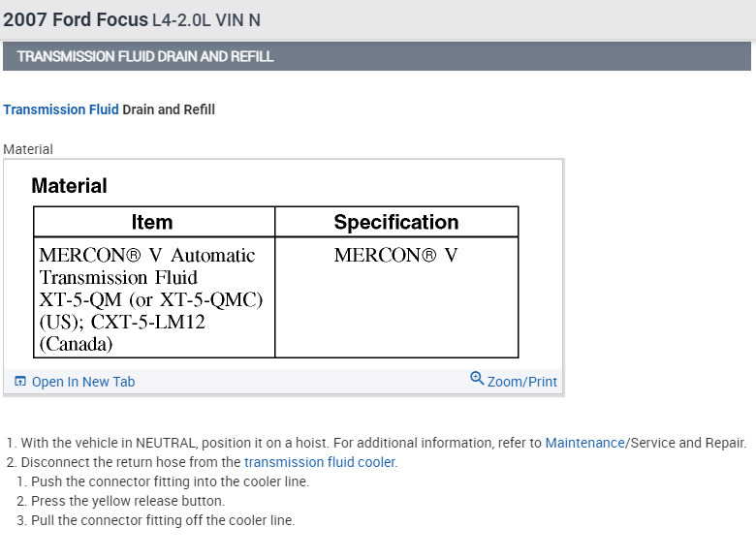
Task: Click the XT-5-QM item description cell
Action: (x=152, y=298)
